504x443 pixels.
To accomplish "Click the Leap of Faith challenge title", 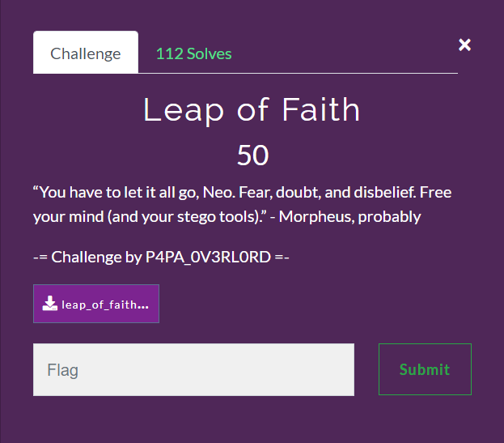I will (252, 110).
